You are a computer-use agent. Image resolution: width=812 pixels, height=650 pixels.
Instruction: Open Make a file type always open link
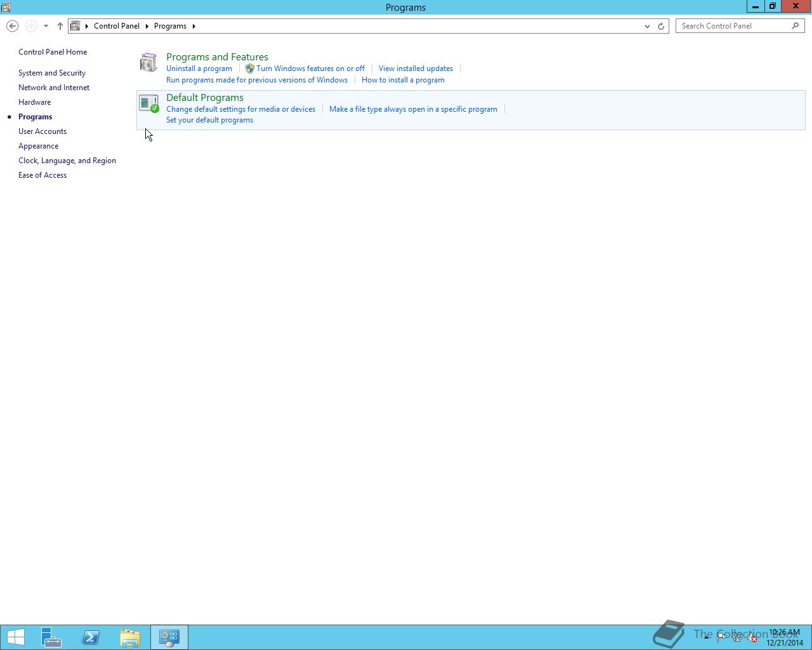click(x=413, y=109)
